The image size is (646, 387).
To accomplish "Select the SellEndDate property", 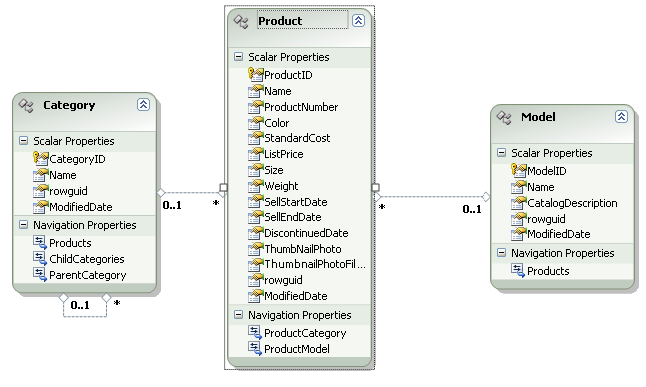I will click(x=293, y=217).
